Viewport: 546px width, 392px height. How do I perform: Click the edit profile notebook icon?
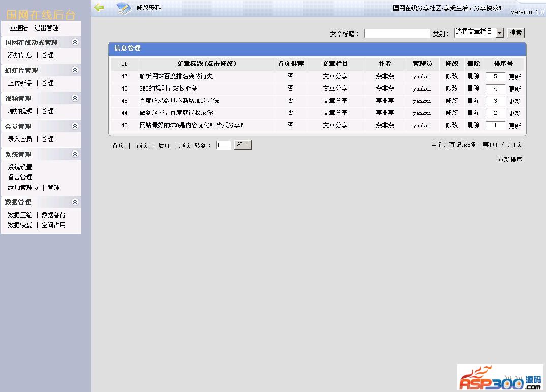124,8
